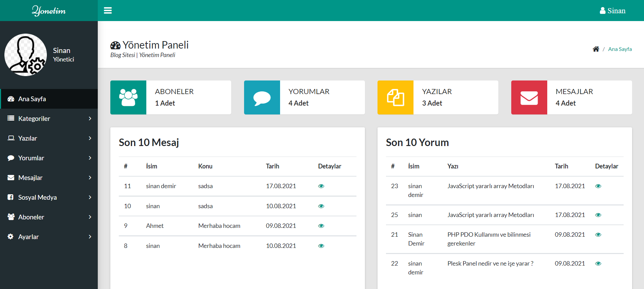
Task: View details of comment 21 eye icon
Action: coord(598,235)
